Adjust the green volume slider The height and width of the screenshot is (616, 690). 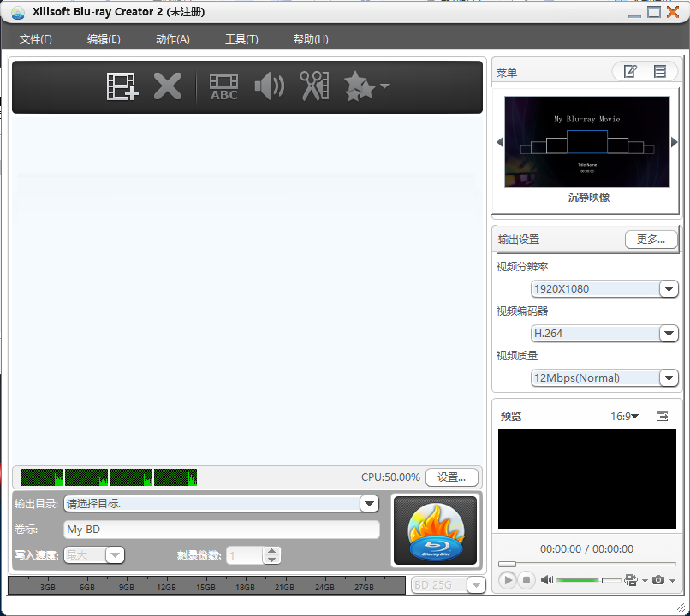click(x=589, y=580)
